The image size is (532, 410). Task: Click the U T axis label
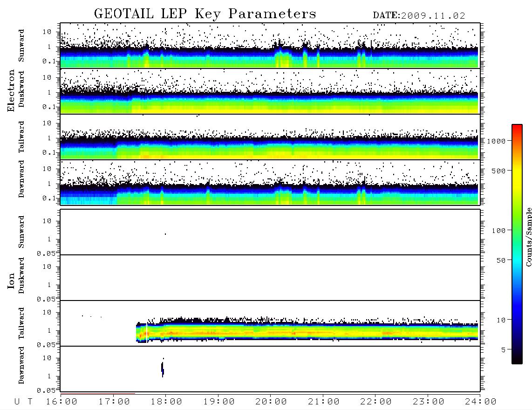tap(23, 402)
